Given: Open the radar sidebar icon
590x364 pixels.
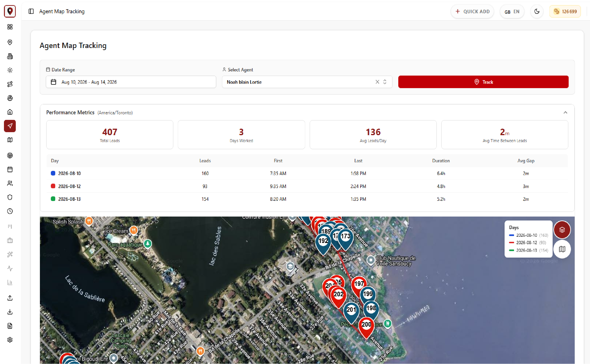Looking at the screenshot, I should tap(10, 98).
